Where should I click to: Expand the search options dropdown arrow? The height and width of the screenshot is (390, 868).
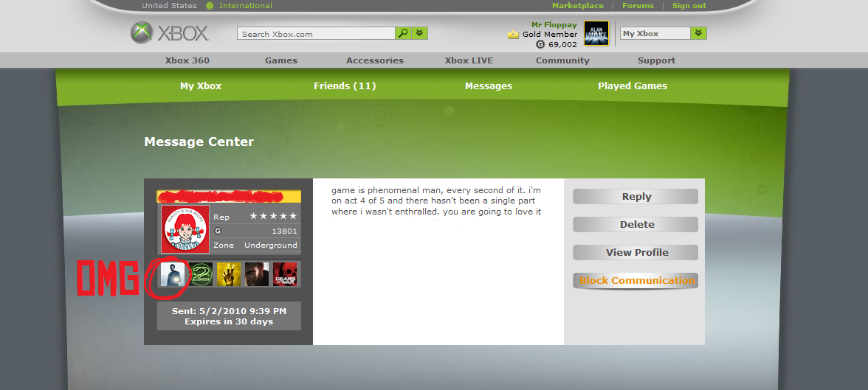pos(419,33)
